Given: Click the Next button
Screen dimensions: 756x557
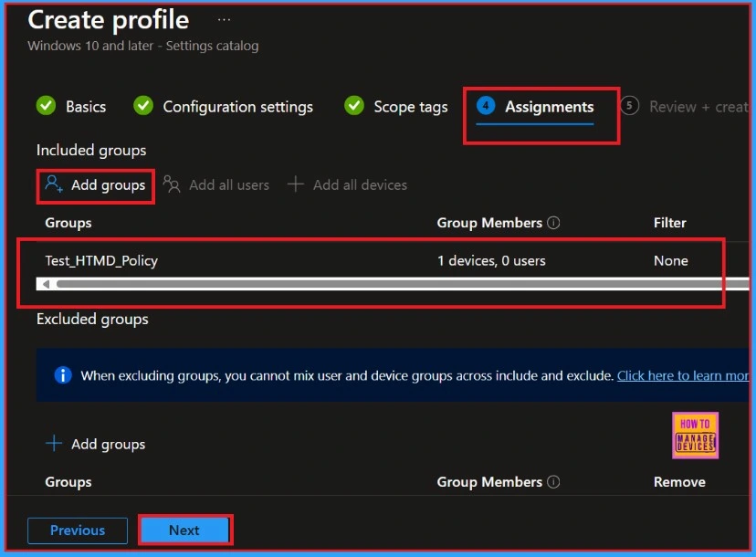Looking at the screenshot, I should pyautogui.click(x=185, y=531).
